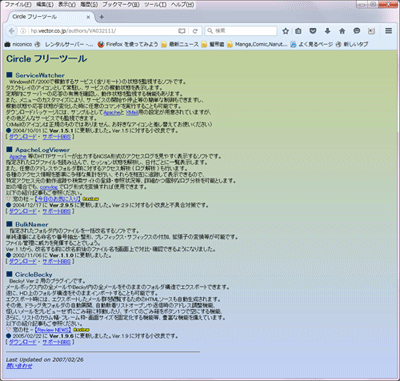400x381 pixels.
Task: Click the convlog link
Action: (x=49, y=187)
